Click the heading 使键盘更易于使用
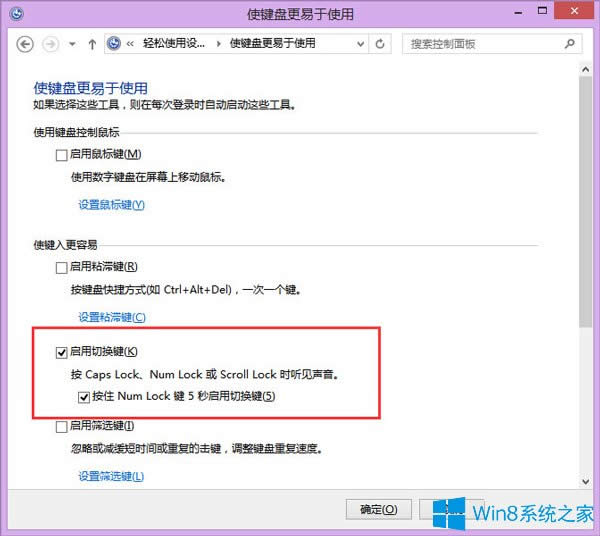Viewport: 600px width, 536px height. pos(91,89)
